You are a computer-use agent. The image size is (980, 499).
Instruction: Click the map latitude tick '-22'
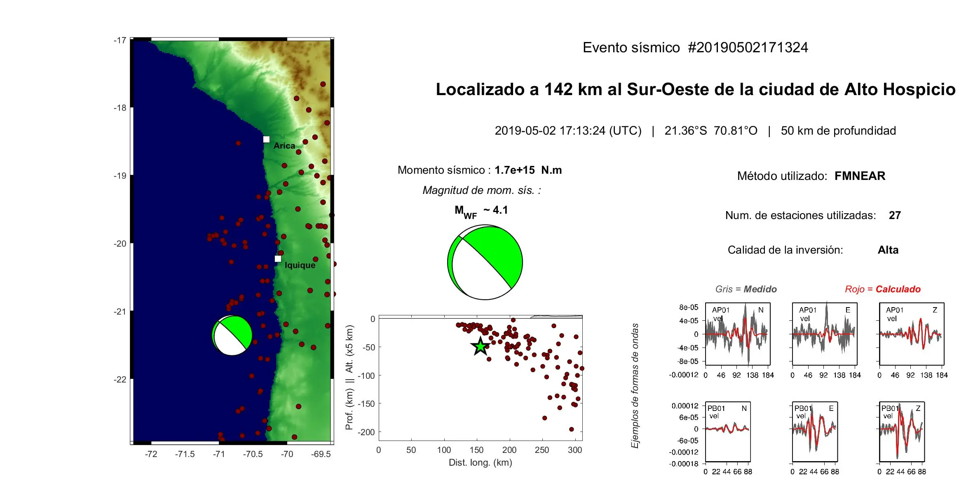120,380
